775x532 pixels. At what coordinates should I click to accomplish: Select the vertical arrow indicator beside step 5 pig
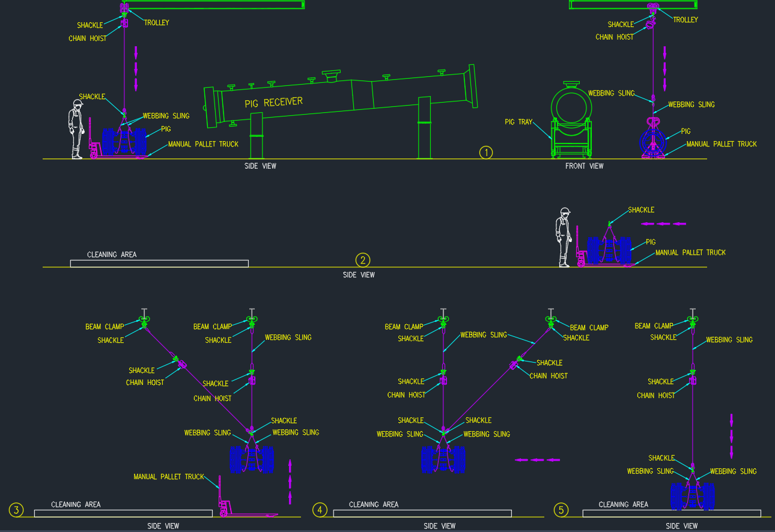point(731,435)
